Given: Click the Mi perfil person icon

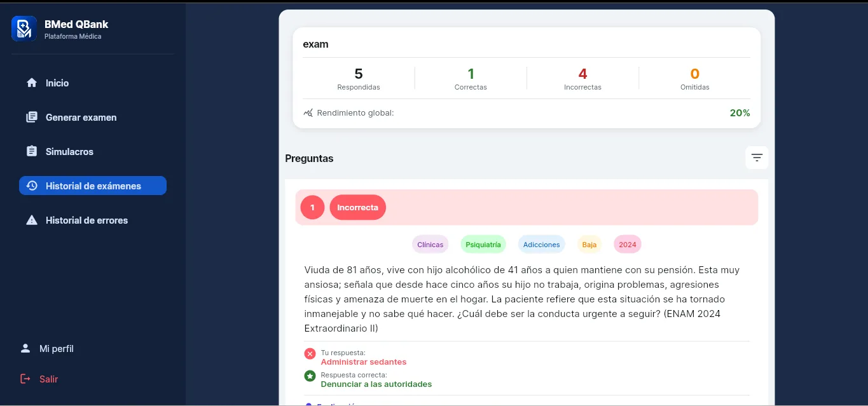Looking at the screenshot, I should coord(25,348).
